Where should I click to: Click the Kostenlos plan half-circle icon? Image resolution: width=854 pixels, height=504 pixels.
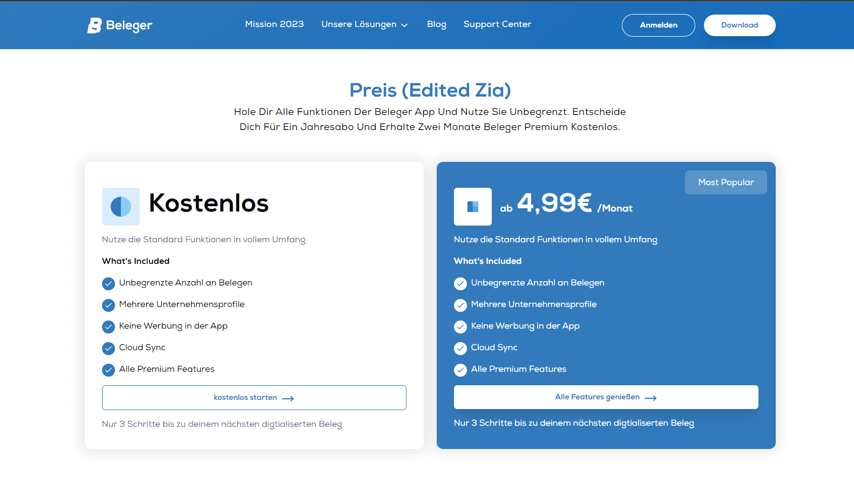tap(121, 207)
